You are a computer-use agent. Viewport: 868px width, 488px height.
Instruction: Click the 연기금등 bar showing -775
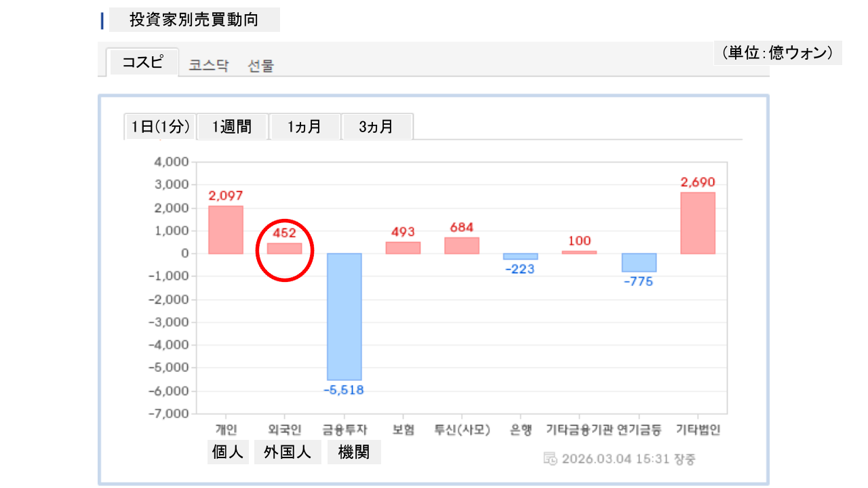pos(639,262)
